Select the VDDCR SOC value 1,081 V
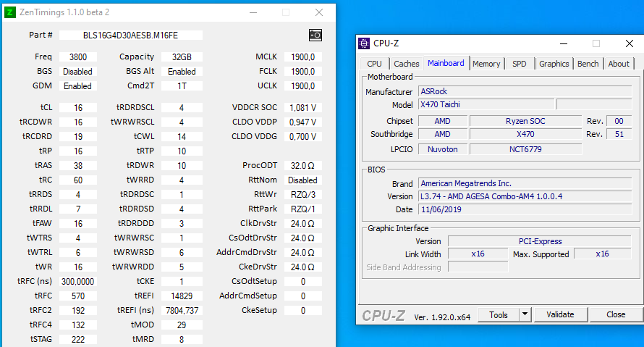 click(x=302, y=108)
